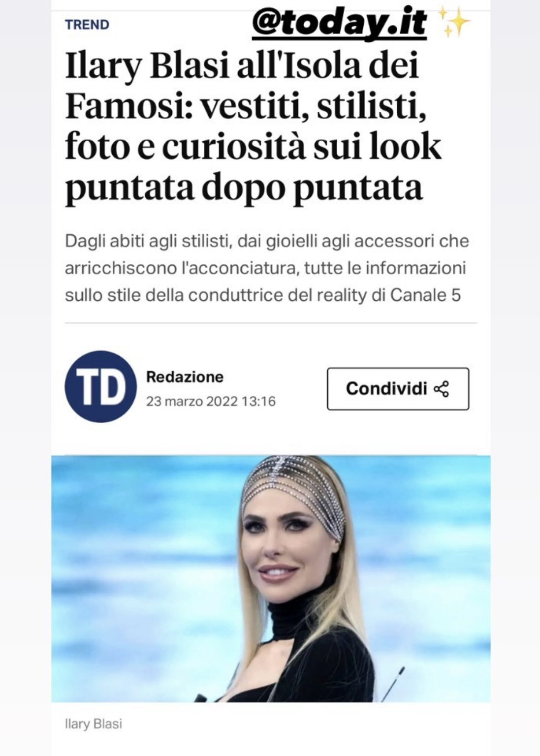Image resolution: width=540 pixels, height=756 pixels.
Task: Select the headline line puntata dopo puntata
Action: [244, 189]
